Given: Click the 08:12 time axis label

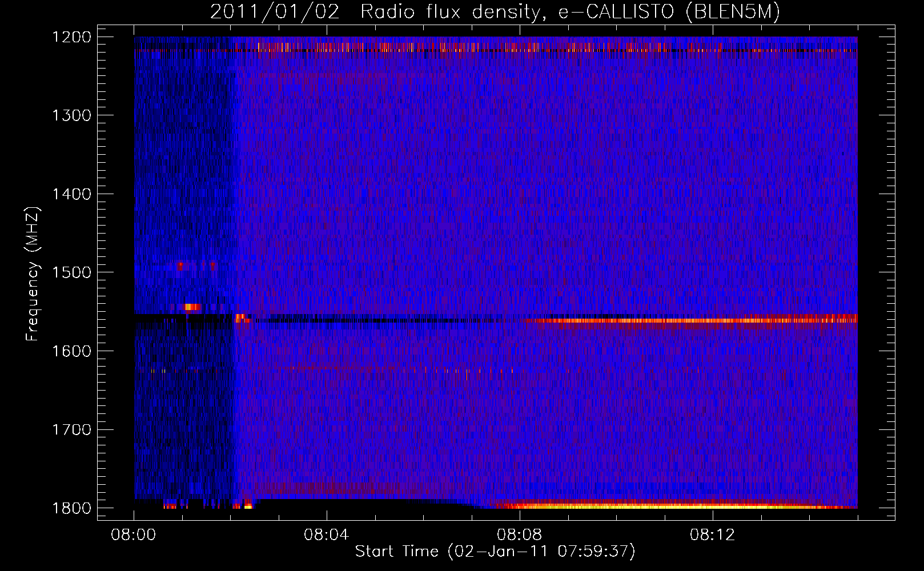Looking at the screenshot, I should [713, 535].
